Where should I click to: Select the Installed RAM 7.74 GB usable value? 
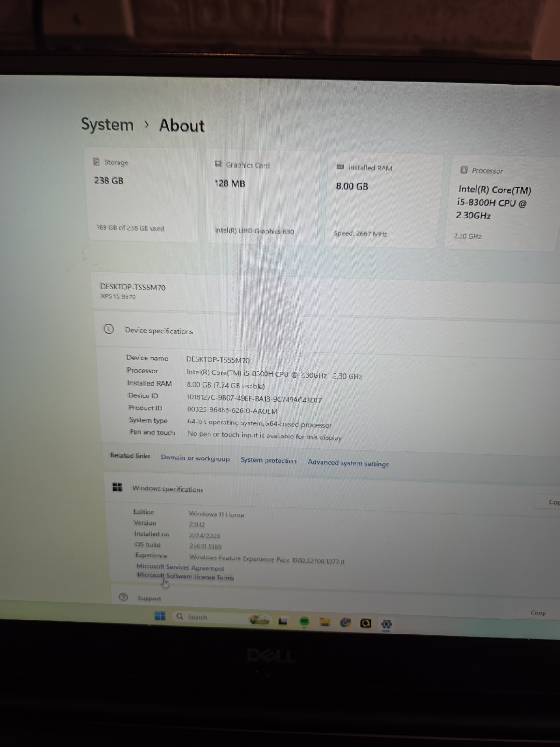pyautogui.click(x=226, y=386)
